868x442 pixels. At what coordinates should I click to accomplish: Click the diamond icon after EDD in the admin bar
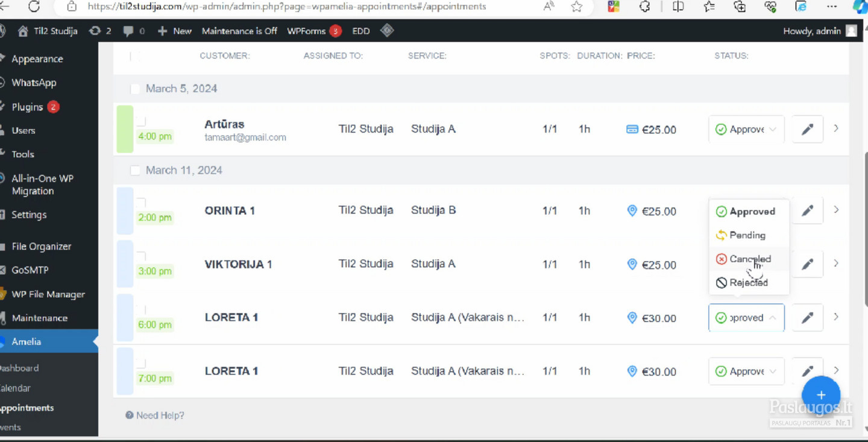(388, 31)
